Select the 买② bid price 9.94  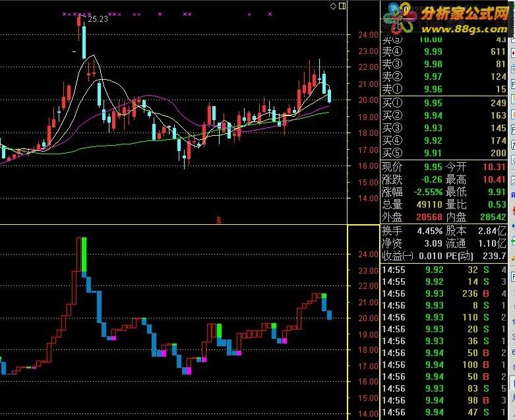[x=433, y=115]
